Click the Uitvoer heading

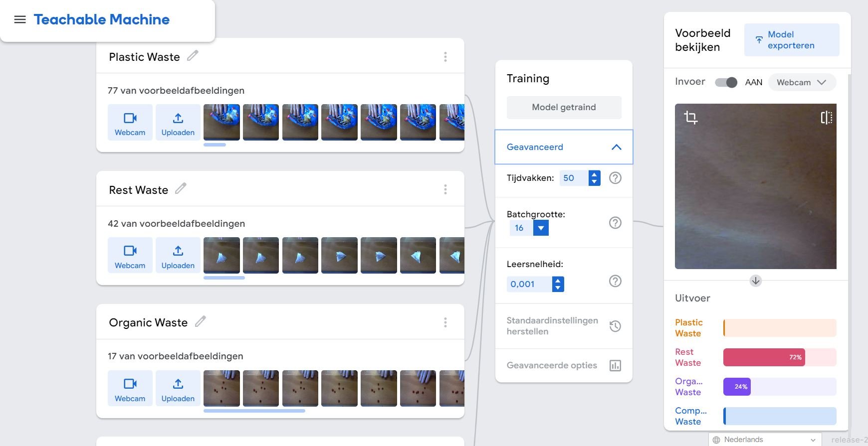tap(692, 298)
